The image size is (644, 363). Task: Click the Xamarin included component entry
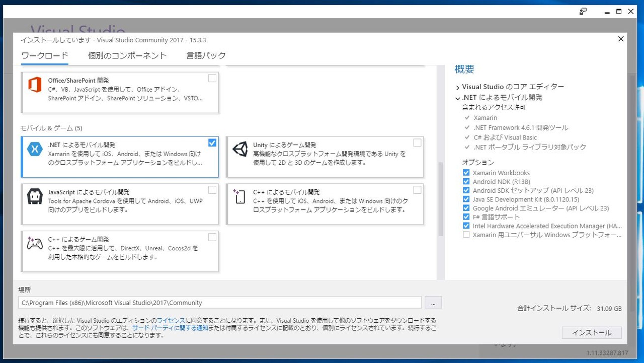click(485, 118)
